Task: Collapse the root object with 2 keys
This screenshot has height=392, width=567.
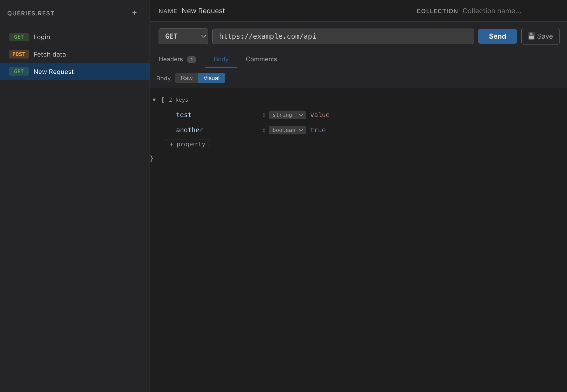Action: click(154, 100)
